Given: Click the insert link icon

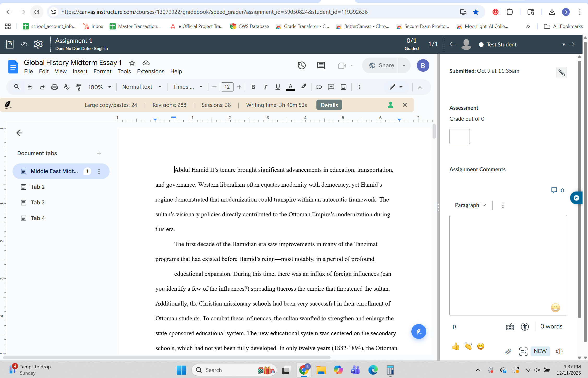Looking at the screenshot, I should click(319, 87).
